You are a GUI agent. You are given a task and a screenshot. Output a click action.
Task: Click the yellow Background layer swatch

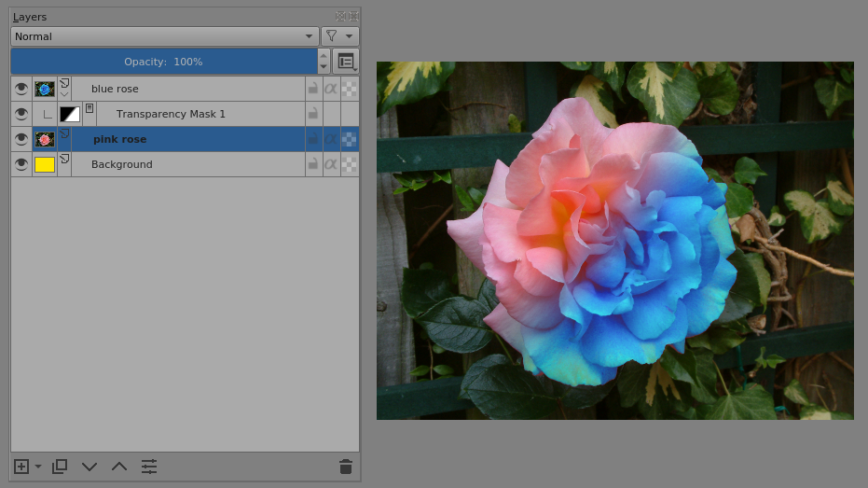(45, 164)
